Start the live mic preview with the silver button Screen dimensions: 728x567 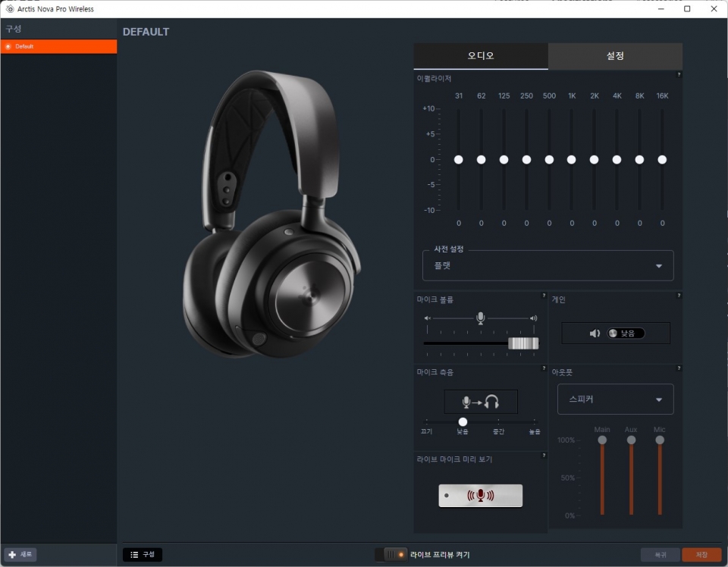[481, 496]
